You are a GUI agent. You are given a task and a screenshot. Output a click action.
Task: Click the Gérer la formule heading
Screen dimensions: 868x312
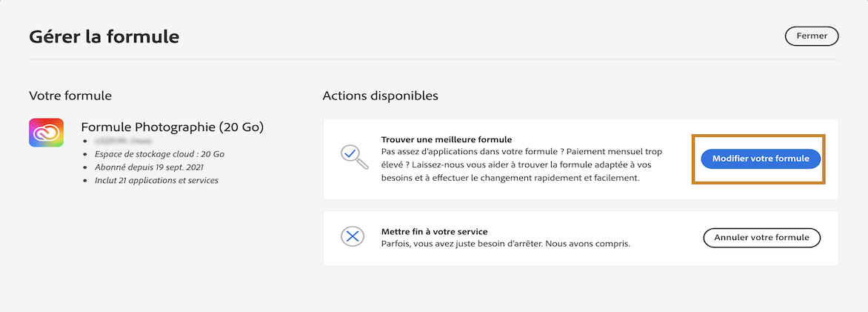tap(104, 36)
